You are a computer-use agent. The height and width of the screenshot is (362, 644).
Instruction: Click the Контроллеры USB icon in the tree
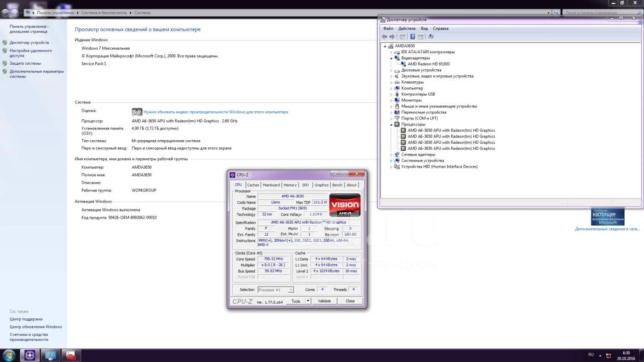pos(397,94)
